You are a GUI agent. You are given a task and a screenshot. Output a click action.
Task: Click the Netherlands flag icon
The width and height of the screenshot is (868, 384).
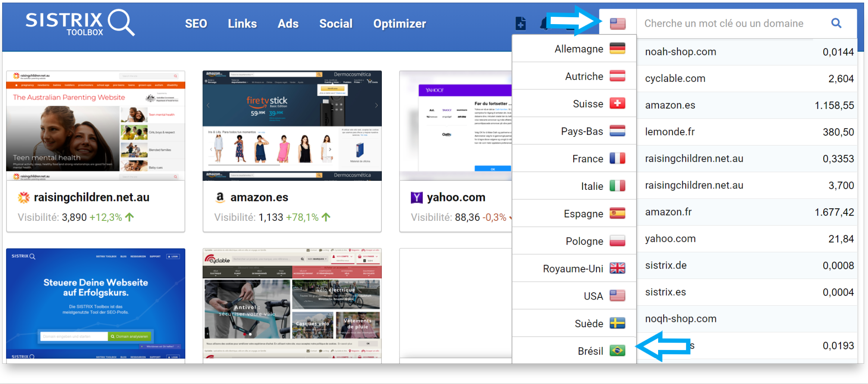(x=618, y=131)
